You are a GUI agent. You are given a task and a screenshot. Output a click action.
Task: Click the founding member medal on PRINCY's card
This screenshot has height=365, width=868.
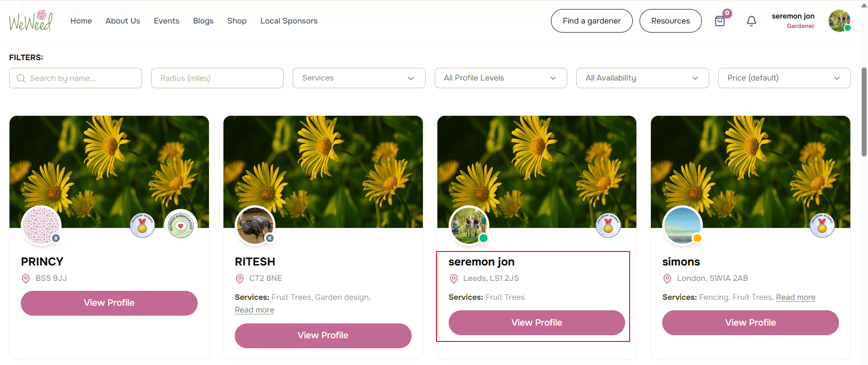(142, 225)
